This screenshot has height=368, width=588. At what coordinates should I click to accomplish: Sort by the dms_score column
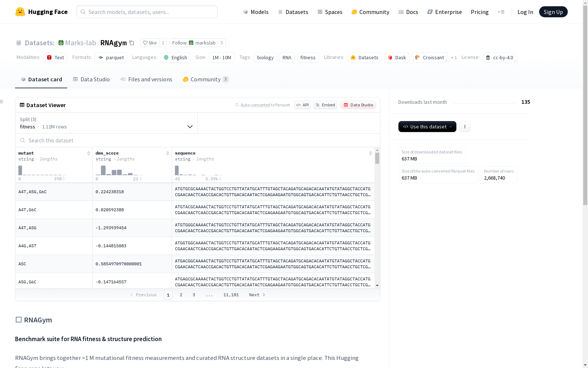pyautogui.click(x=168, y=153)
